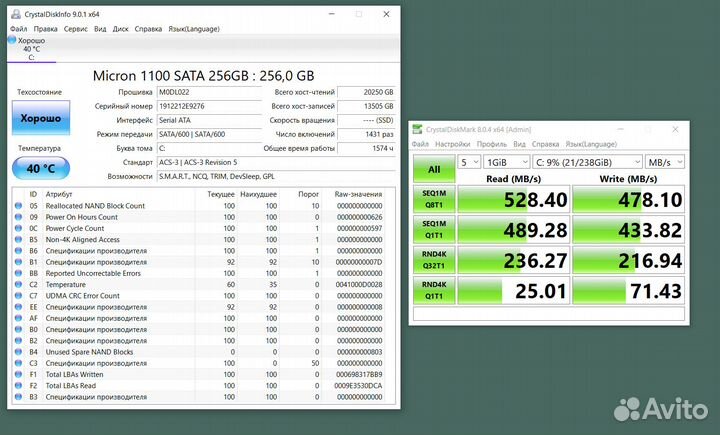This screenshot has width=720, height=435.
Task: Click transfer mode field SATA/600 | SATA/600
Action: [x=209, y=135]
